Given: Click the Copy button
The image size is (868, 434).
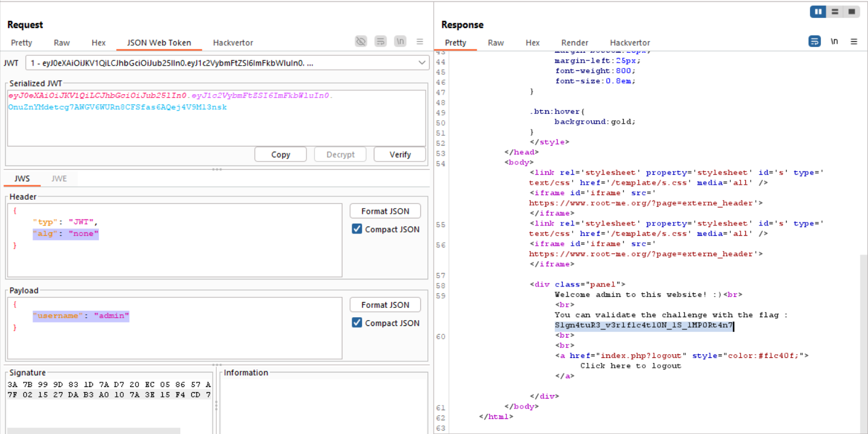Looking at the screenshot, I should (x=280, y=155).
